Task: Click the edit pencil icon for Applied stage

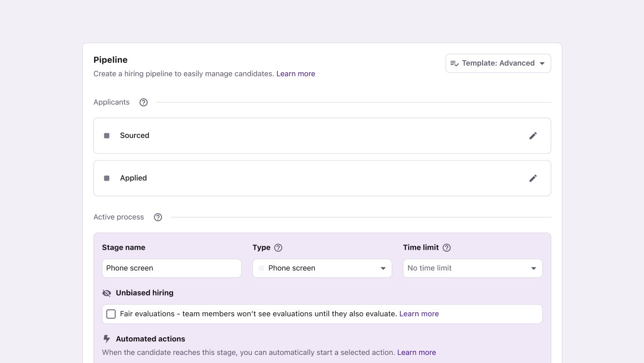Action: [533, 178]
